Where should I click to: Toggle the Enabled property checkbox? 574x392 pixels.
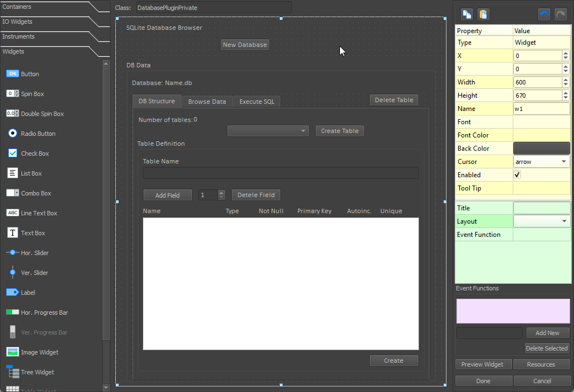pos(517,175)
